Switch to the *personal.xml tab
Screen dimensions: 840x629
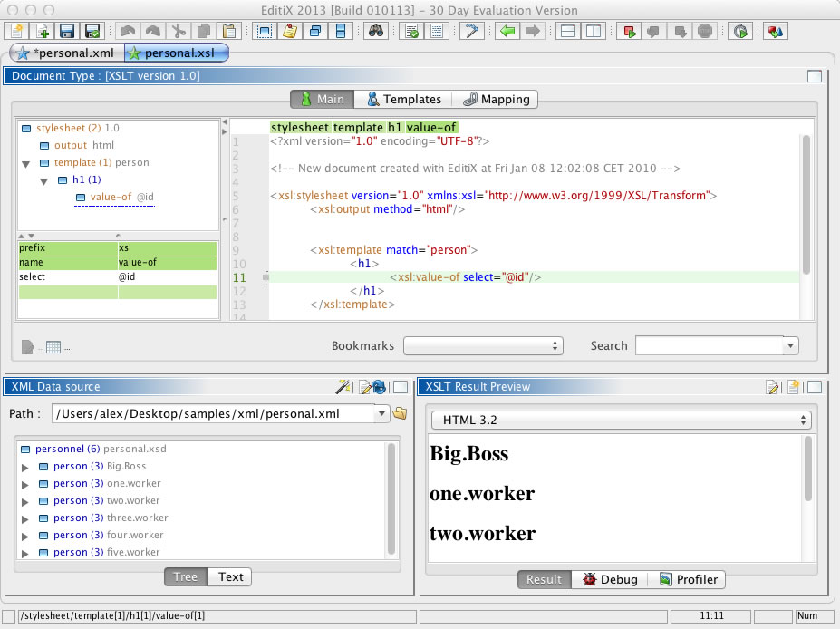(x=67, y=53)
